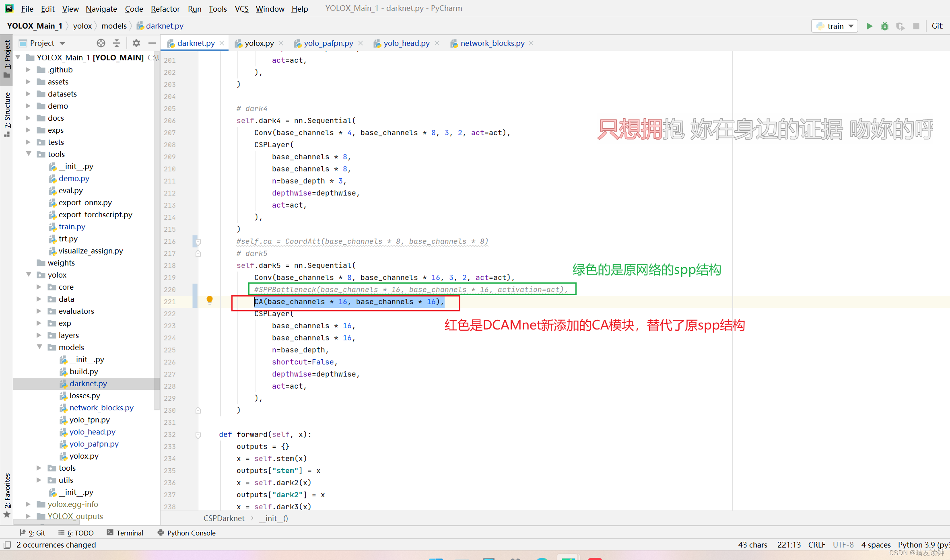This screenshot has height=560, width=950.
Task: Open the 9: Git tool window
Action: [33, 533]
